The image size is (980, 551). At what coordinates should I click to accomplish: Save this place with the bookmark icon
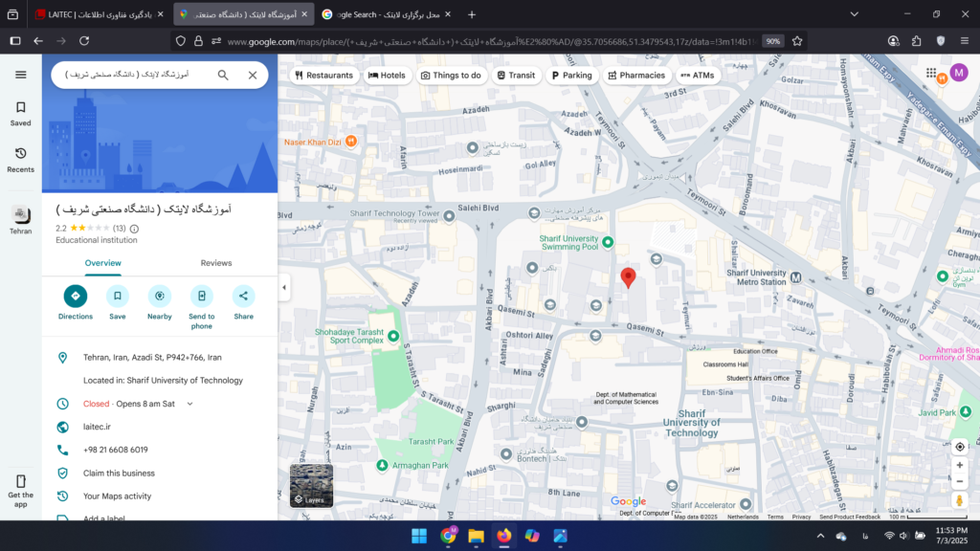(117, 297)
